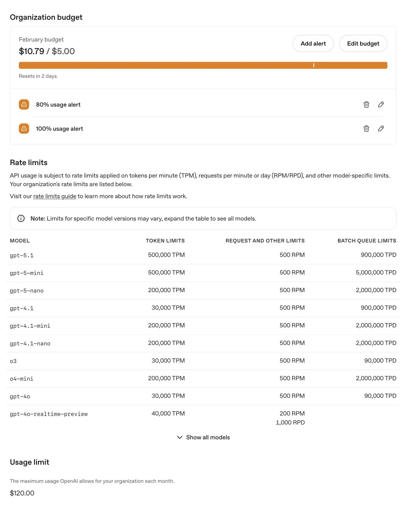Edit the 80% usage alert
Screen dimensions: 420x518
click(381, 104)
